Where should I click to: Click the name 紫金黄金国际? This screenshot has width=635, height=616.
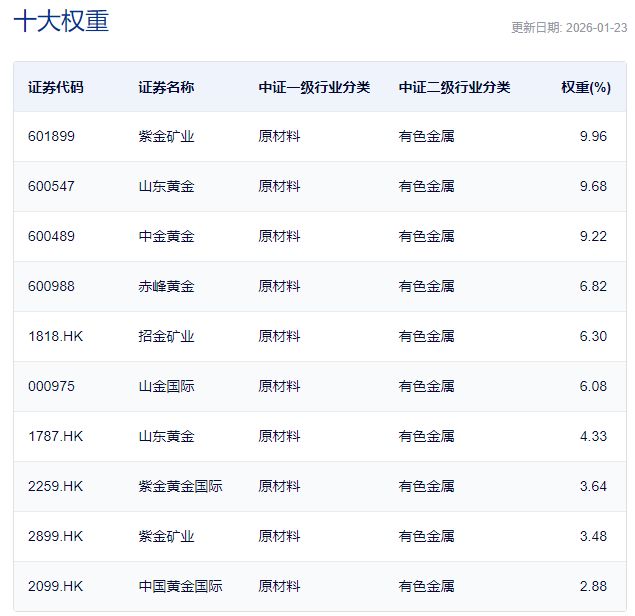point(181,486)
